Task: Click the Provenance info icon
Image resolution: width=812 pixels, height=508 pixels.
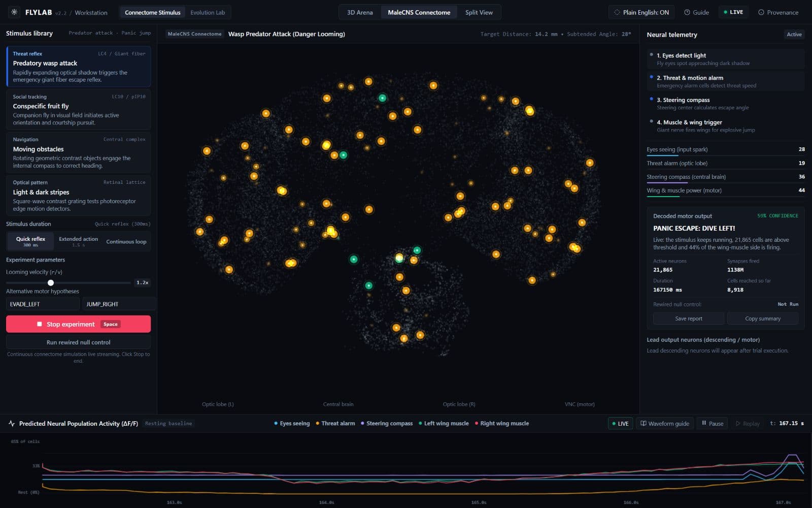Action: coord(761,12)
